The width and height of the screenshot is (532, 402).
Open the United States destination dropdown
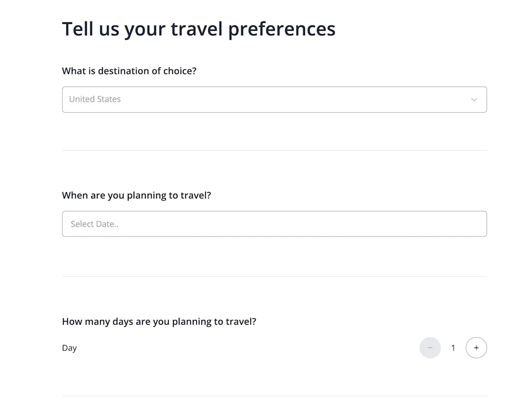pos(274,99)
